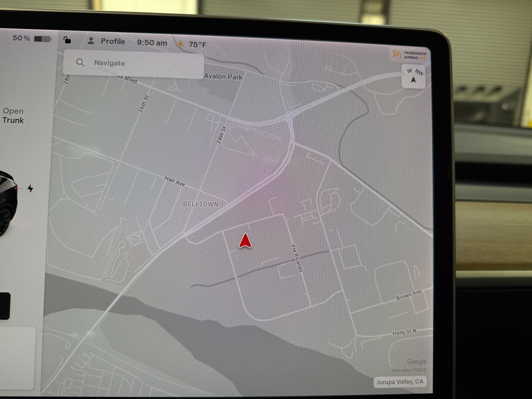532x399 pixels.
Task: Tap the Via Ricardo street label
Action: click(x=297, y=258)
